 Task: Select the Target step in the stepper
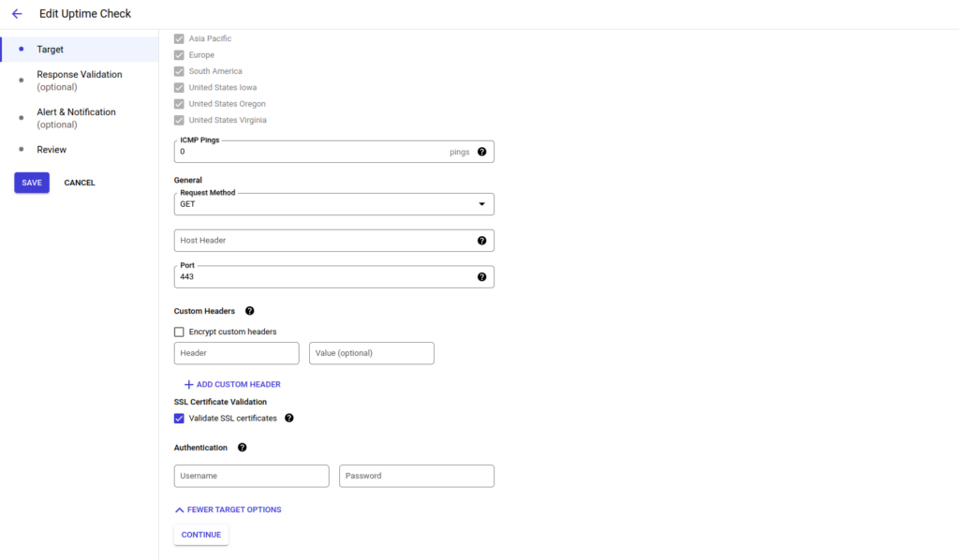[x=50, y=49]
